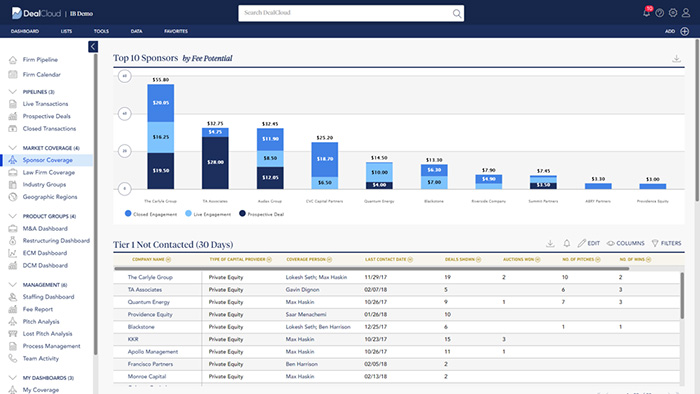
Task: Collapse the My Dashboards (3) section
Action: click(x=12, y=378)
